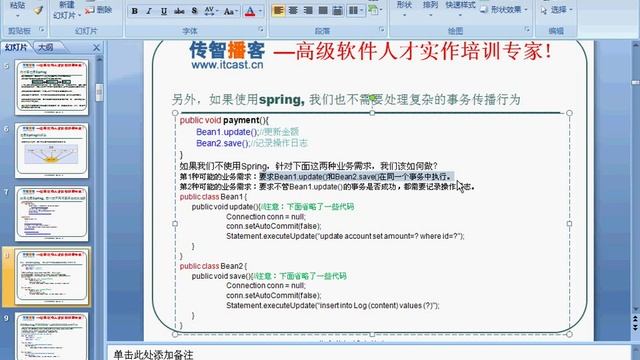Select slide 5 thumbnail
The height and width of the screenshot is (360, 640).
tap(51, 87)
